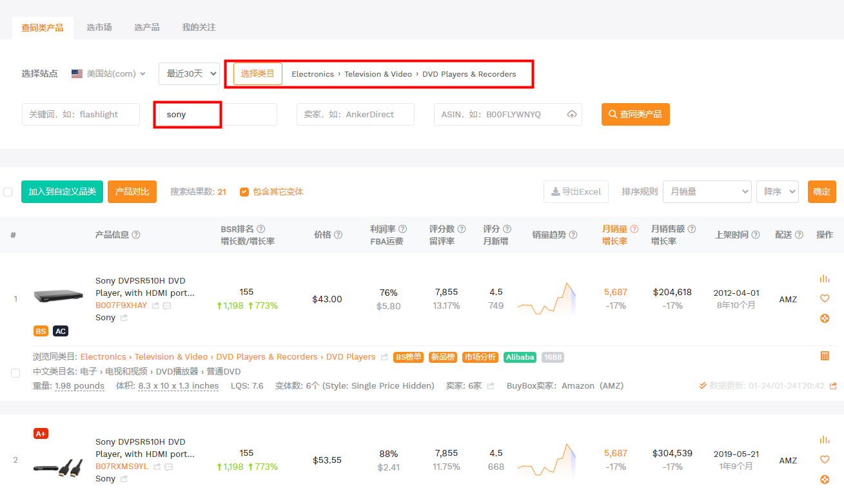Click the target icon in row 1 actions
844x504 pixels.
825,318
